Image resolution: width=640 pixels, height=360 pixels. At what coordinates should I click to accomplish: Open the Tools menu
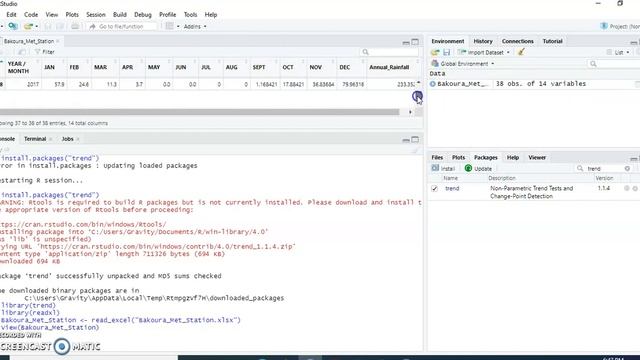click(x=190, y=14)
